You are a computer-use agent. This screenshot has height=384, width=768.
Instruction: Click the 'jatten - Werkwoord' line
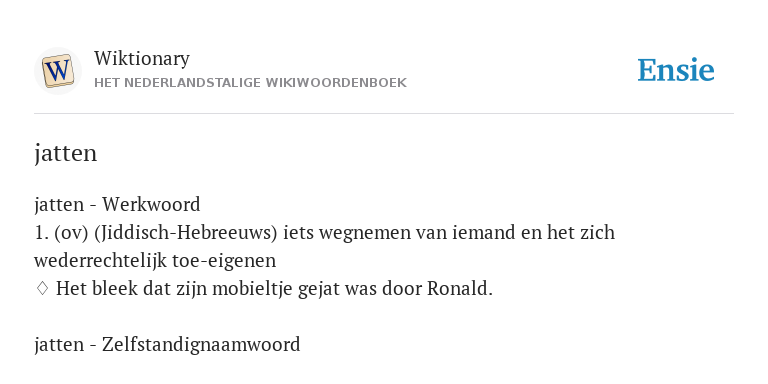[x=118, y=204]
